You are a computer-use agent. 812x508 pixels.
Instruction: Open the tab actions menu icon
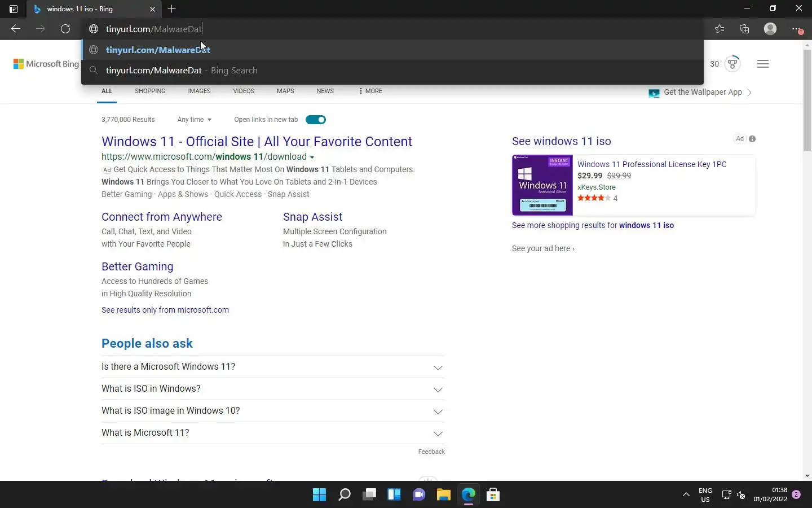pyautogui.click(x=14, y=9)
